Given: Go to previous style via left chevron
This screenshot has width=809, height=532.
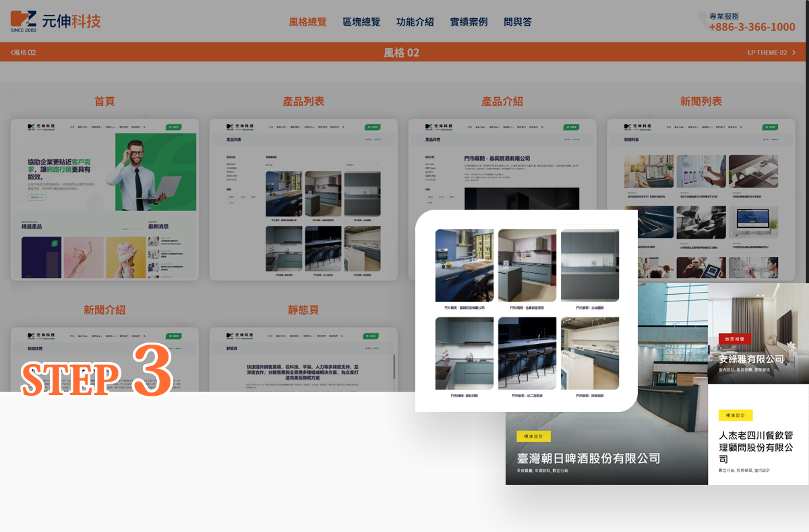Looking at the screenshot, I should (12, 52).
